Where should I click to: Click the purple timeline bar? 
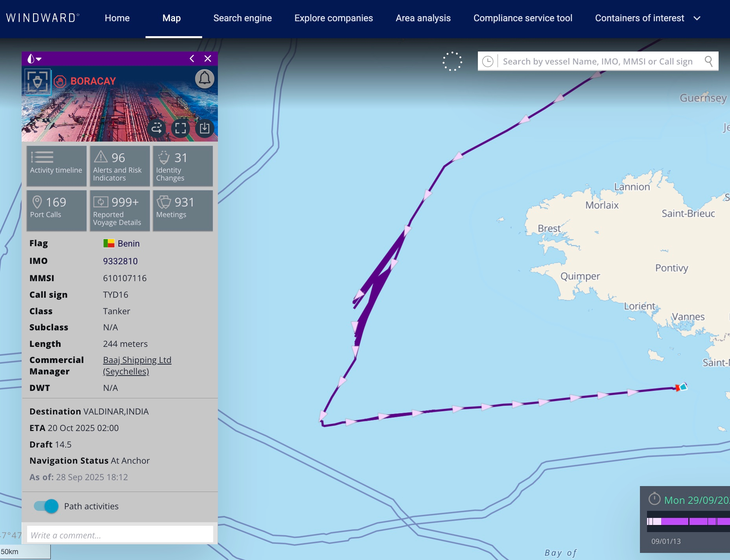(x=688, y=521)
